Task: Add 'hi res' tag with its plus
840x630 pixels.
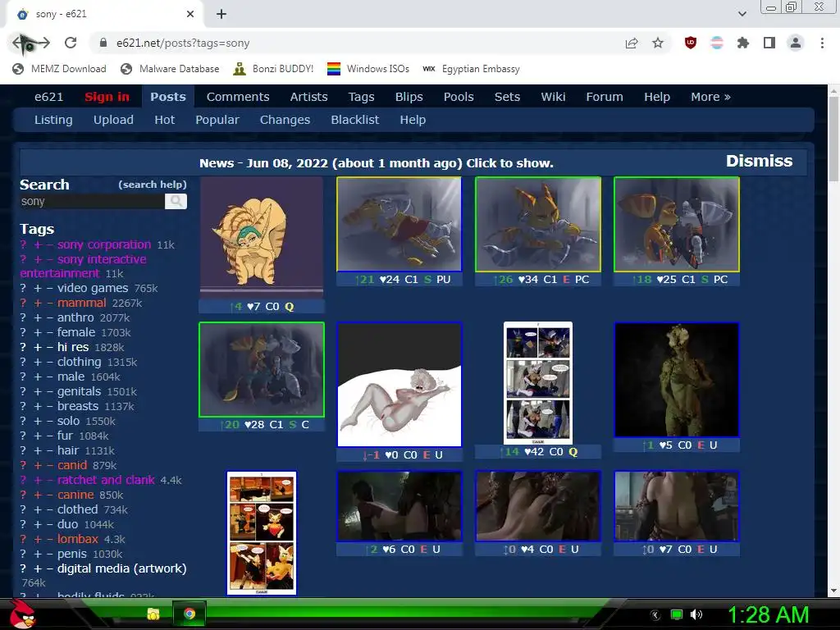Action: point(38,347)
